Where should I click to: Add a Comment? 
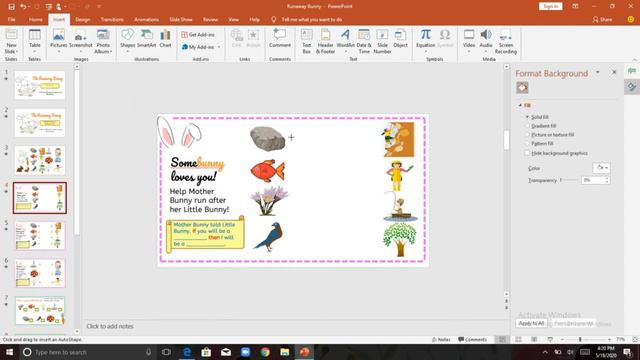280,39
